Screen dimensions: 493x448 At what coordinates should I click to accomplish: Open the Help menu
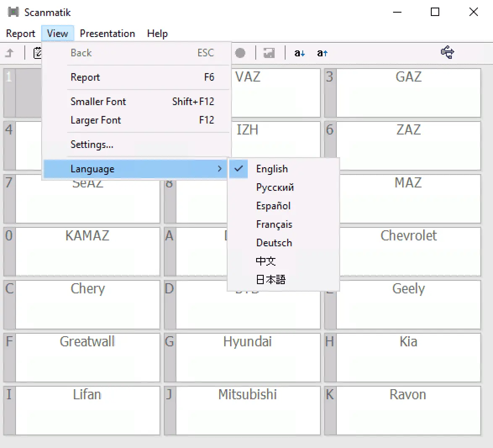click(x=157, y=33)
